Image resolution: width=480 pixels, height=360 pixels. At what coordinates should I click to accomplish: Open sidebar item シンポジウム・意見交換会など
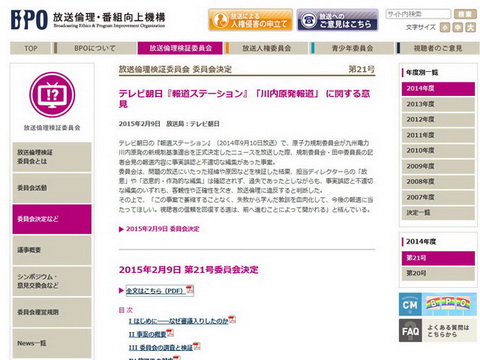(52, 281)
